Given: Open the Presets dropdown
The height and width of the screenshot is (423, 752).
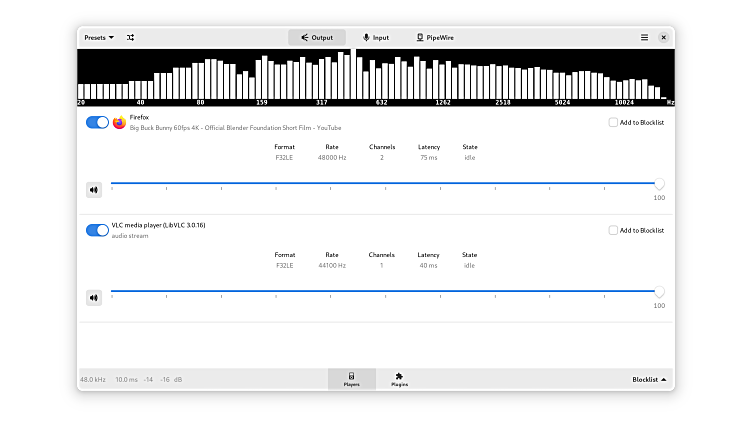Looking at the screenshot, I should [99, 37].
